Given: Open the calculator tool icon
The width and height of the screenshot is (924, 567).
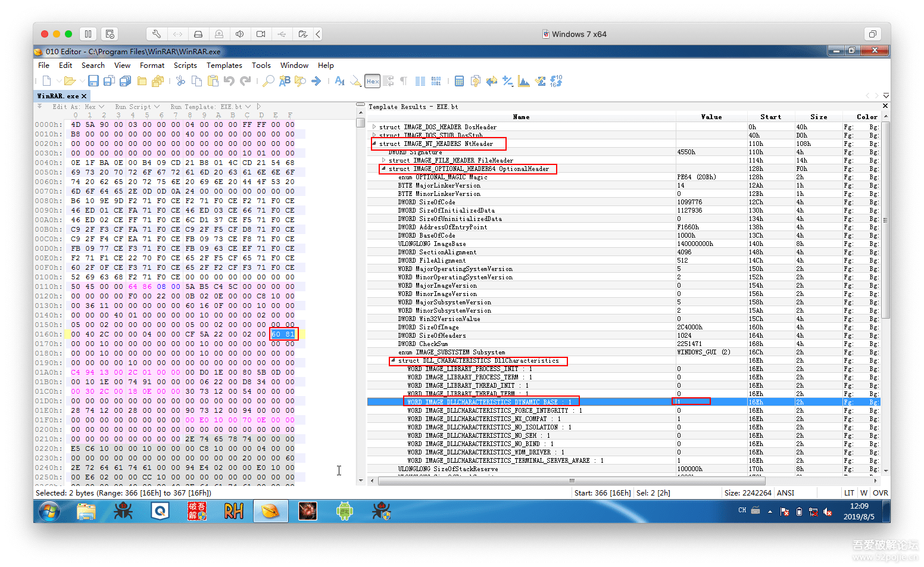Looking at the screenshot, I should [x=459, y=81].
